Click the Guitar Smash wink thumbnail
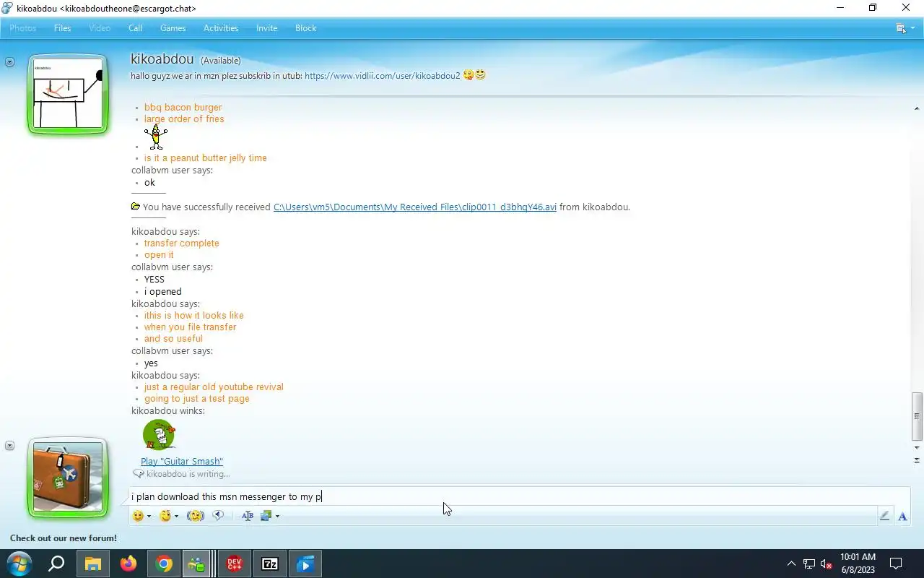The image size is (924, 578). click(159, 435)
